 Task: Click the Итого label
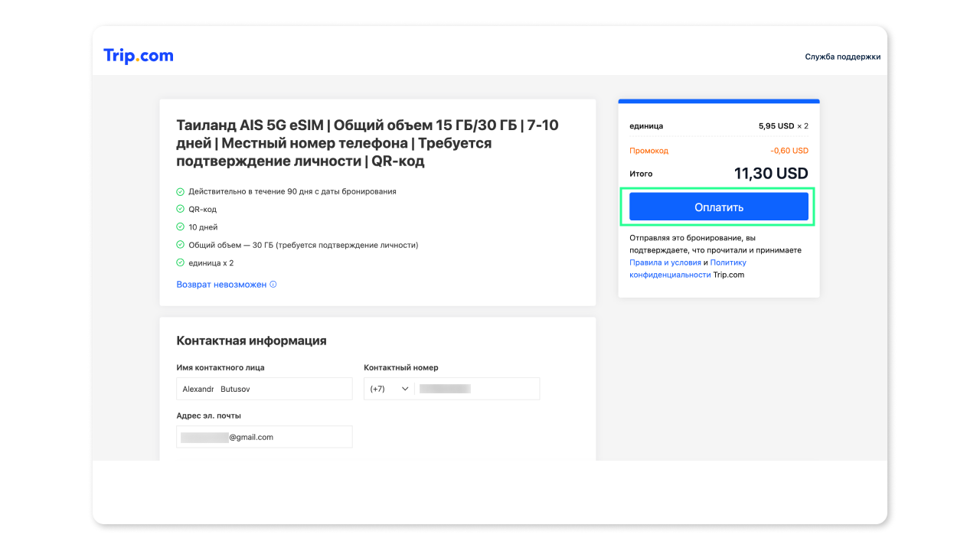click(x=641, y=174)
